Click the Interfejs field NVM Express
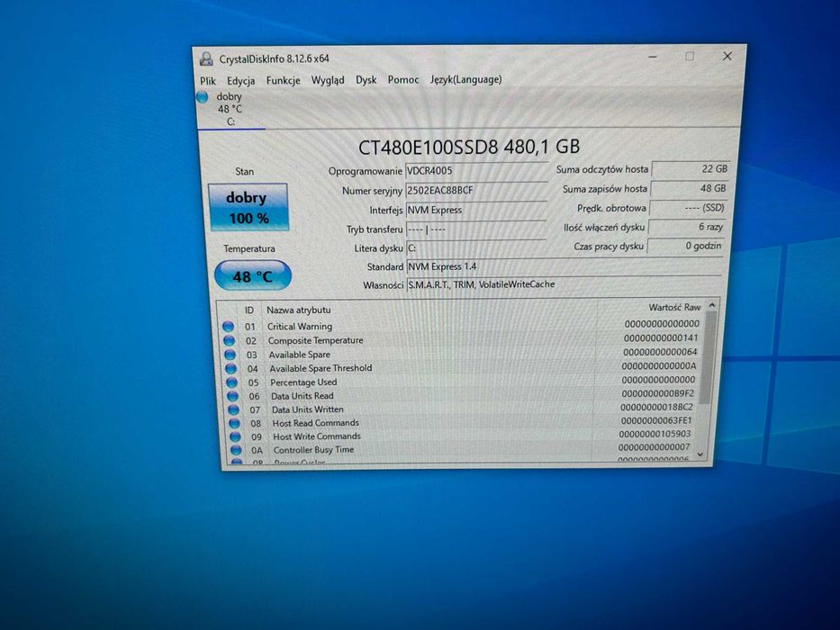The image size is (840, 630). (475, 210)
